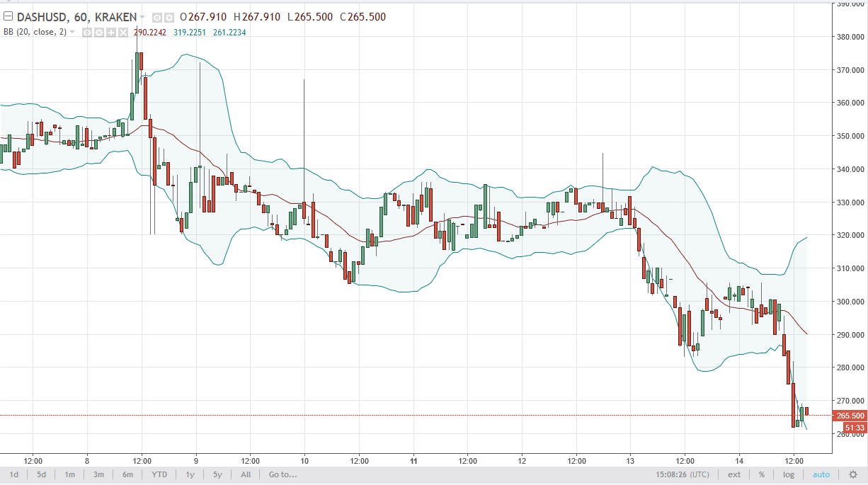
Task: Enable log scale
Action: coord(788,474)
